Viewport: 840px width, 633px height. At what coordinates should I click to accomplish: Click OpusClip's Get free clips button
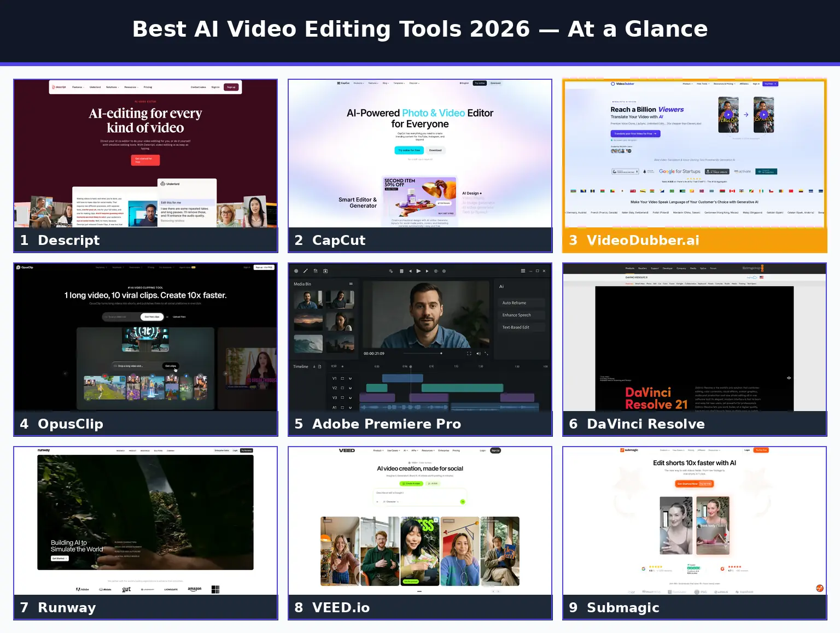[152, 317]
